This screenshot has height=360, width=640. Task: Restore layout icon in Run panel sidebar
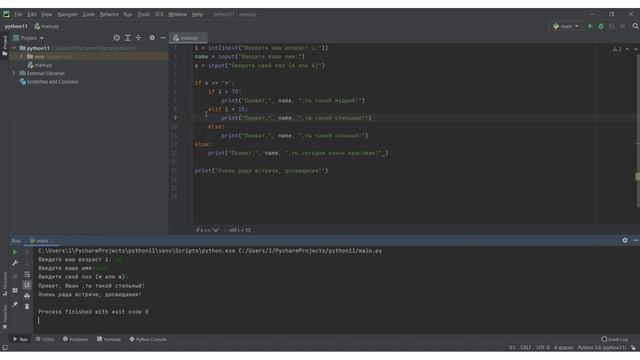(15, 290)
